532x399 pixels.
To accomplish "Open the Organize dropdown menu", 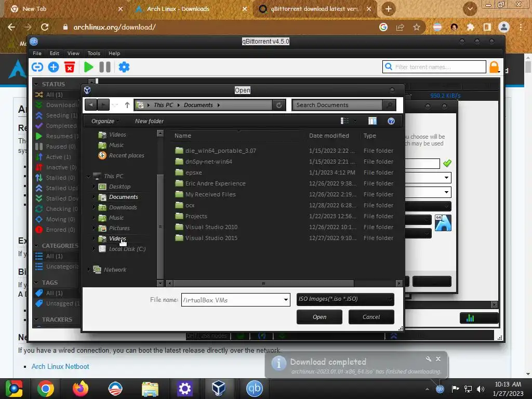I will tap(105, 121).
